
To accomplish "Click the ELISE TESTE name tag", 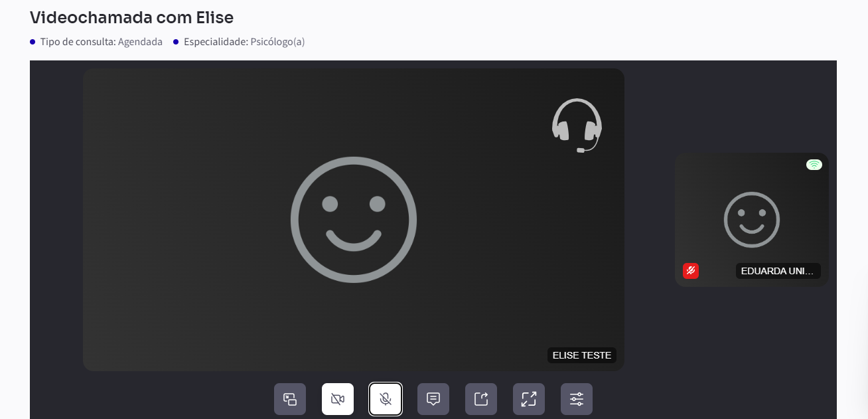I will [582, 355].
